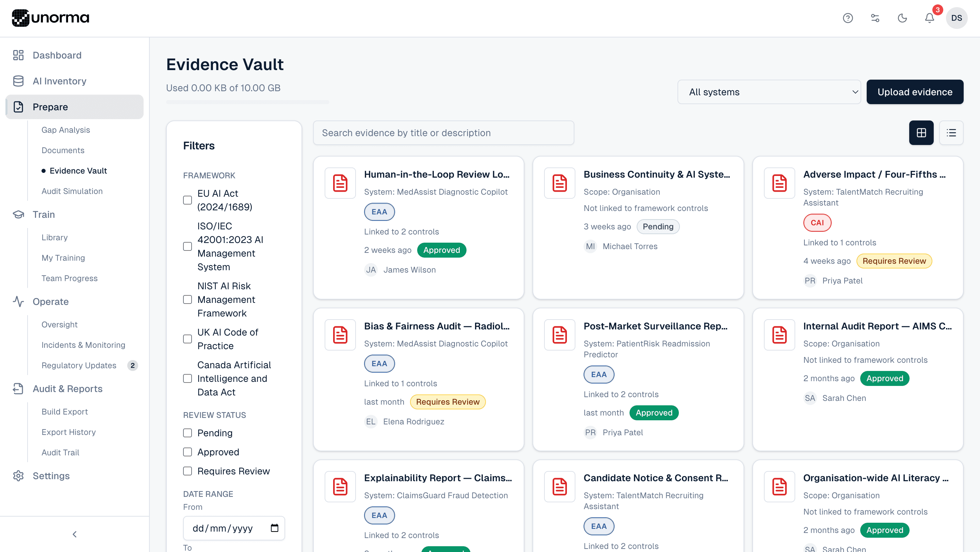Open Build Export page
This screenshot has width=980, height=552.
64,412
